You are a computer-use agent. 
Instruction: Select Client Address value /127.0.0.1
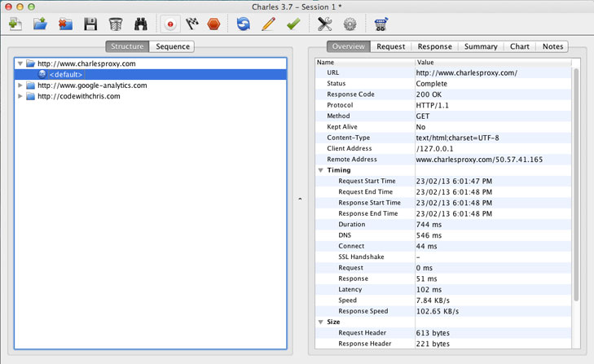pyautogui.click(x=434, y=148)
